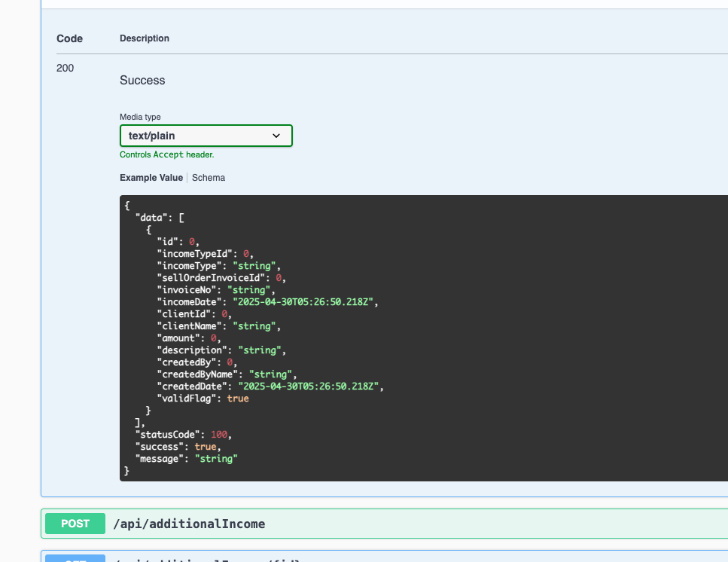The image size is (728, 562).
Task: Click the green POST method badge
Action: click(75, 524)
